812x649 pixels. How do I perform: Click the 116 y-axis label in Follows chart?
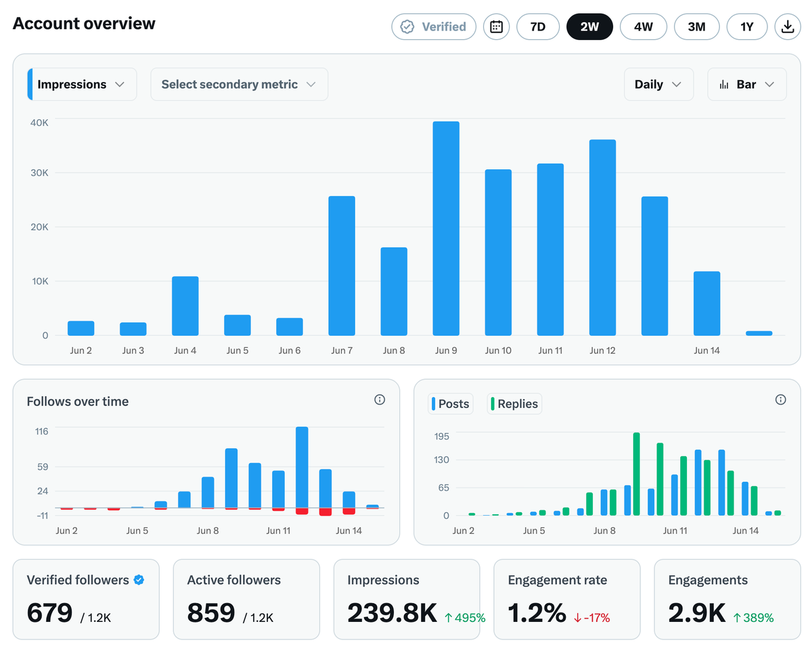point(41,431)
